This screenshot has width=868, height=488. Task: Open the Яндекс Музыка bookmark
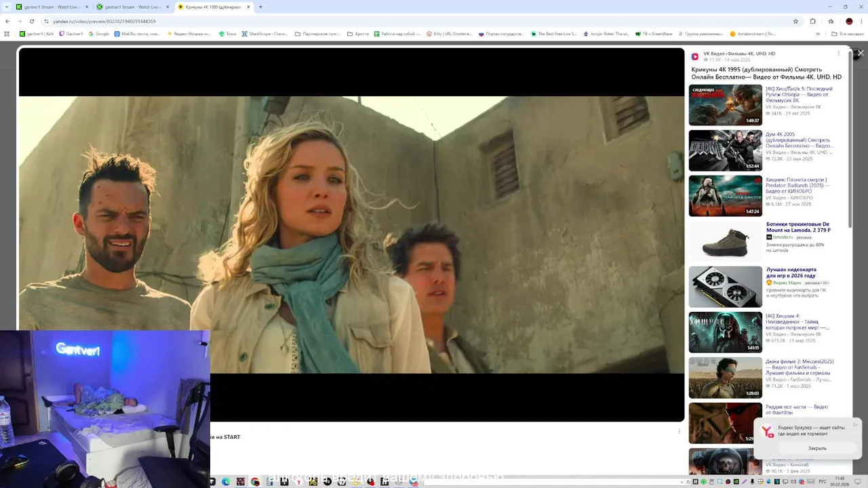189,33
